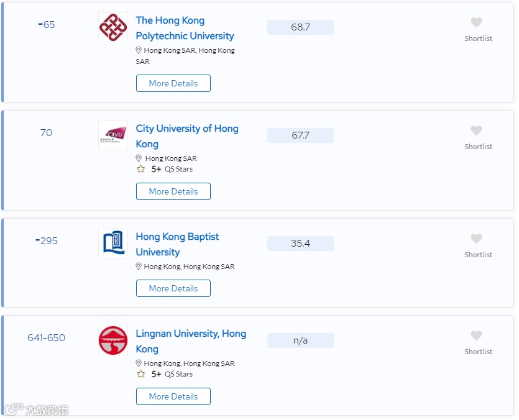Shortlist Lingnan University with heart icon
This screenshot has height=420, width=519.
pos(476,336)
